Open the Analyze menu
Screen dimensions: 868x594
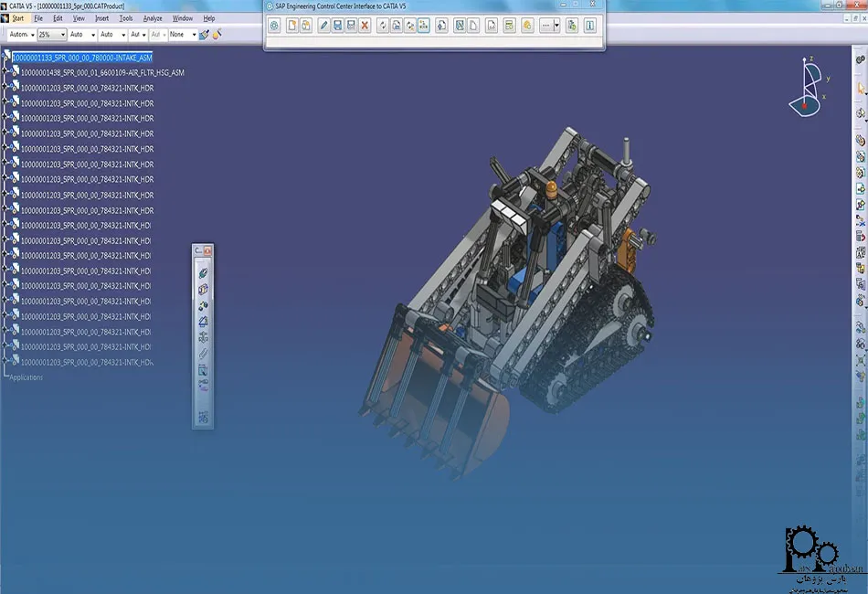point(153,18)
